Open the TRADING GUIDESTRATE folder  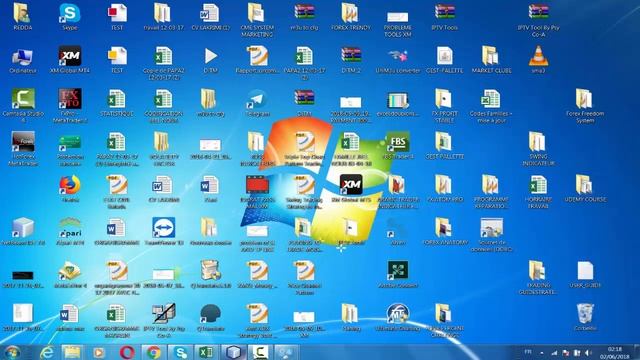pyautogui.click(x=538, y=278)
